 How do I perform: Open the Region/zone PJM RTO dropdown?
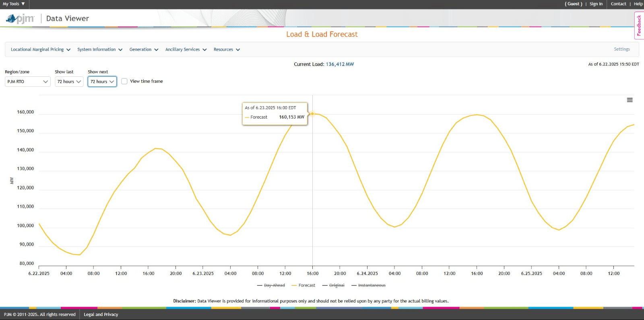[27, 82]
